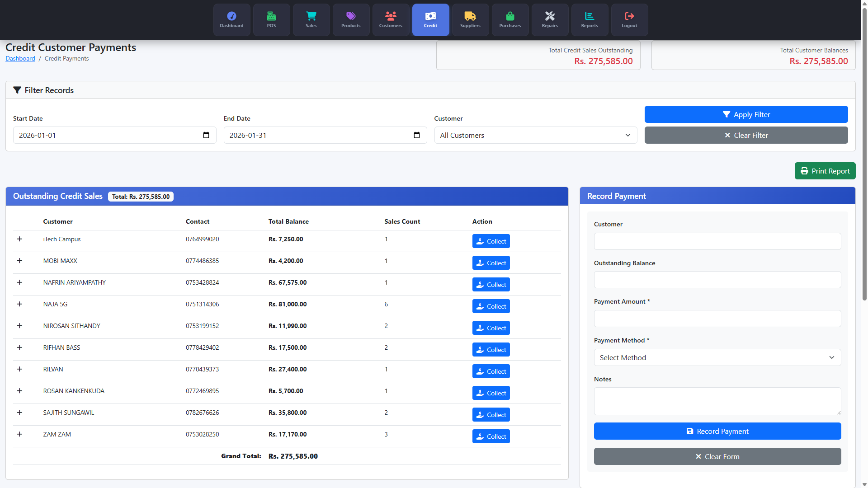Expand ZAM ZAM customer row
The width and height of the screenshot is (868, 488).
(19, 434)
